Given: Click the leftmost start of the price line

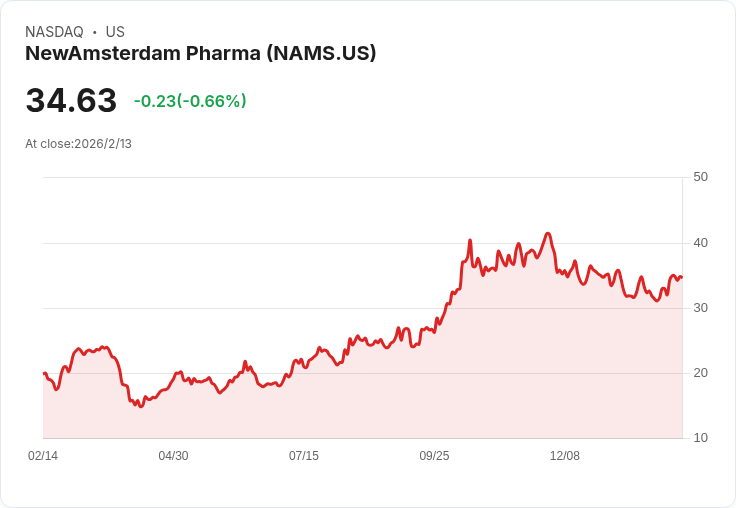Looking at the screenshot, I should (44, 373).
